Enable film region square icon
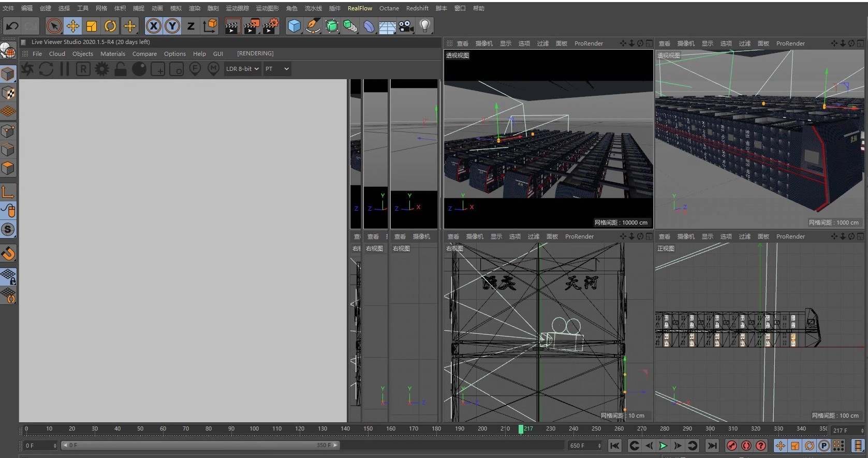Screen dimensions: 868x458 click(x=176, y=69)
